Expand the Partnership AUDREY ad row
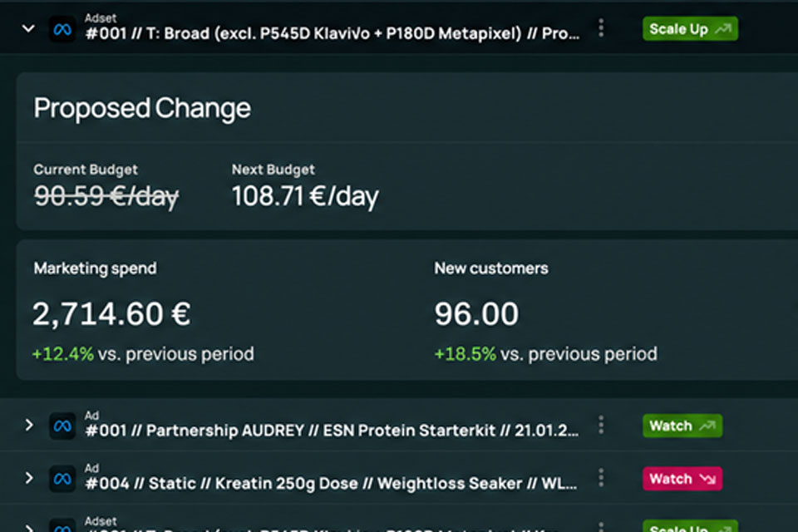The width and height of the screenshot is (798, 532). click(x=29, y=425)
